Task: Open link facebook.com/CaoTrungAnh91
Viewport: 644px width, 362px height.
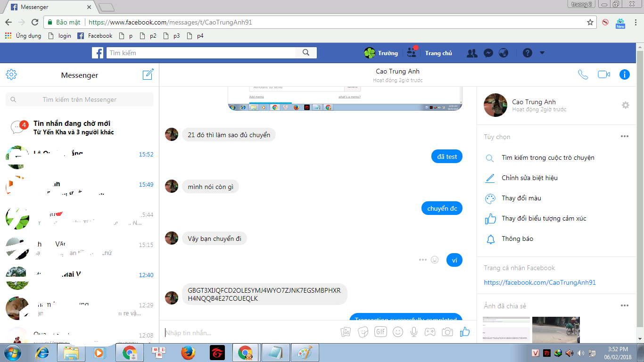Action: pos(540,282)
